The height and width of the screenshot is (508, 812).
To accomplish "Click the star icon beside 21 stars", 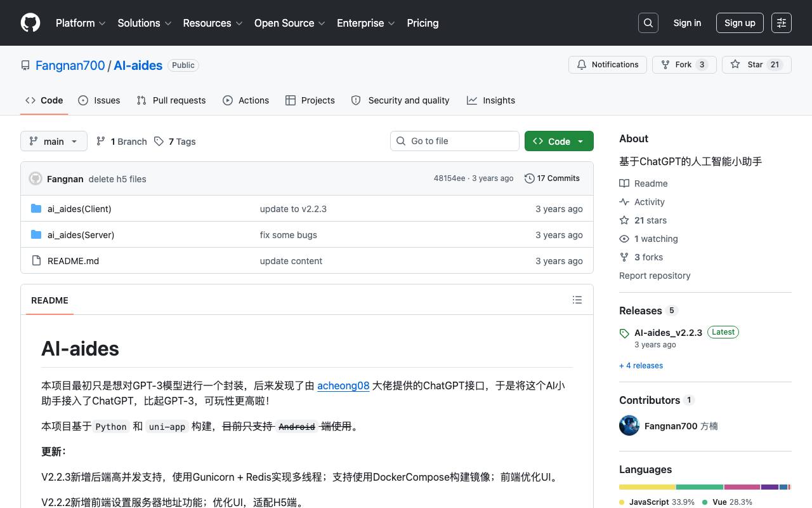I will click(x=624, y=220).
